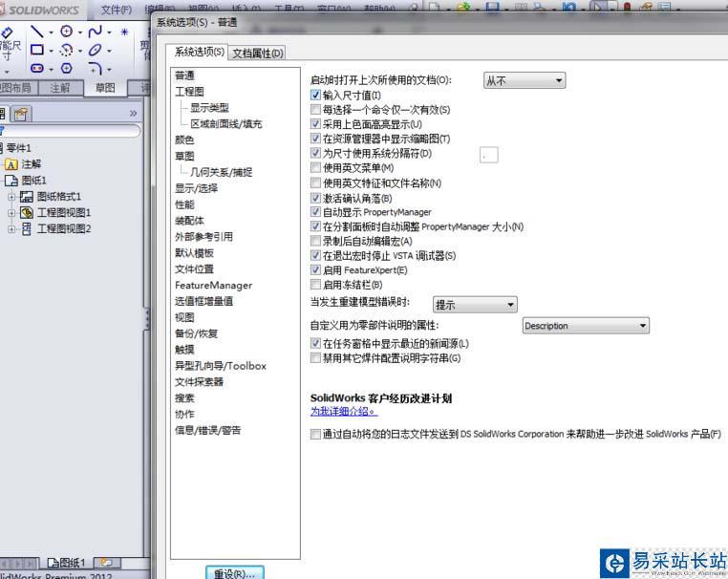Open the 提示 rebuild error dropdown
The height and width of the screenshot is (579, 728).
pos(475,305)
